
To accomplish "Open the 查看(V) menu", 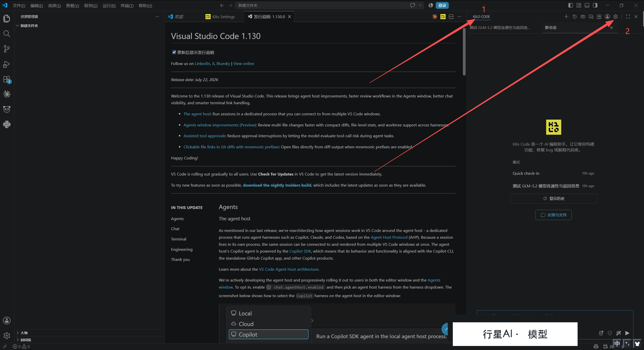I will point(72,6).
